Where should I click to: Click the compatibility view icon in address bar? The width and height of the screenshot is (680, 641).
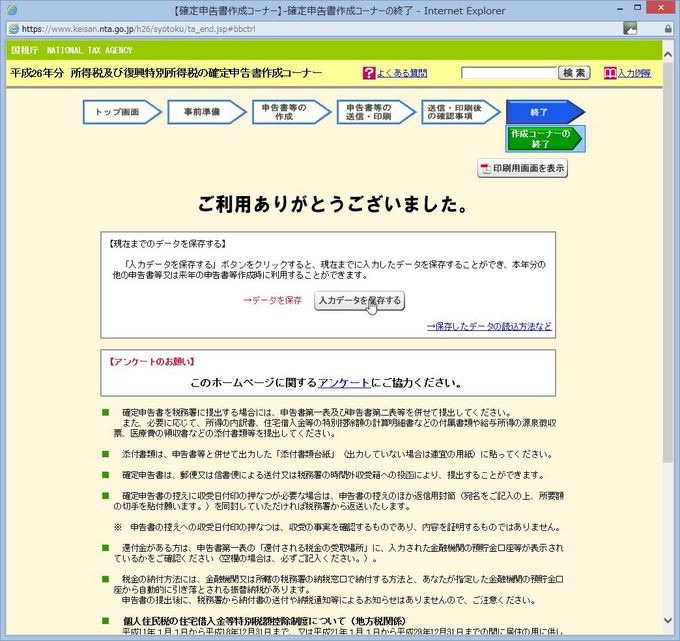(x=630, y=29)
